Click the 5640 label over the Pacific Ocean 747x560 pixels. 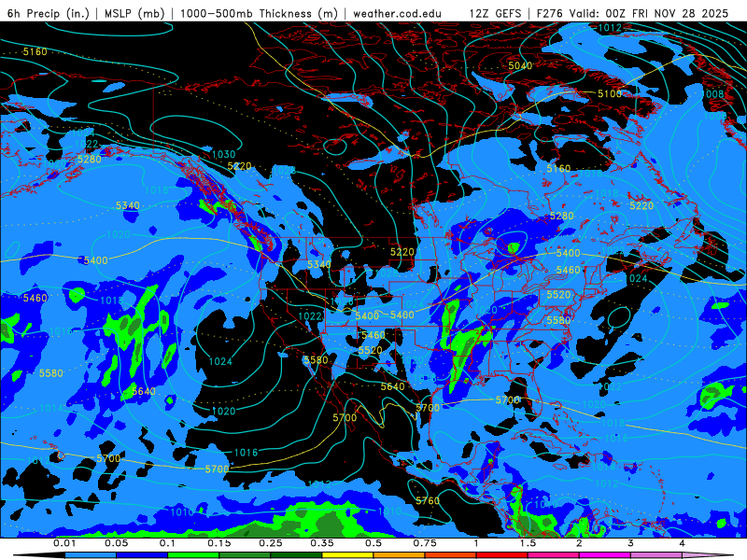point(144,391)
